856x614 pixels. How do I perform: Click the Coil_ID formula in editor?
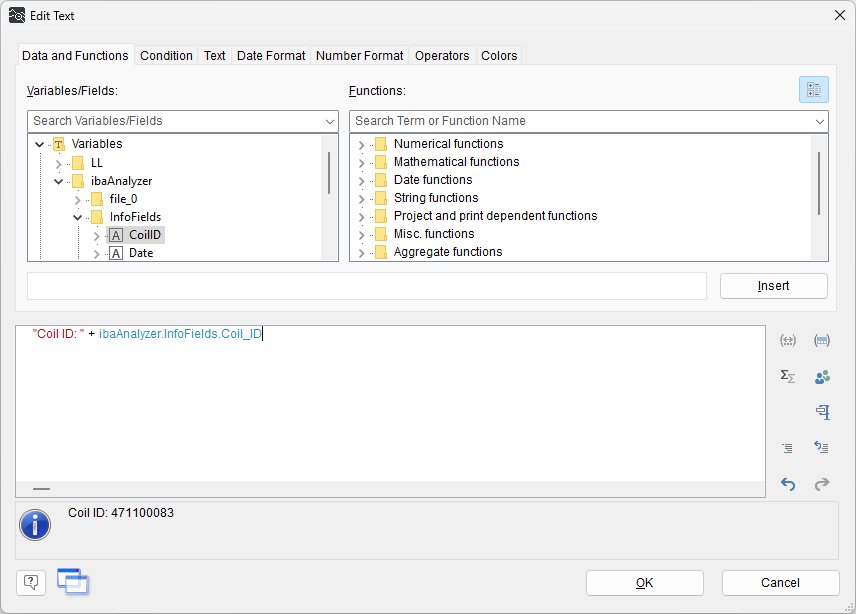180,334
